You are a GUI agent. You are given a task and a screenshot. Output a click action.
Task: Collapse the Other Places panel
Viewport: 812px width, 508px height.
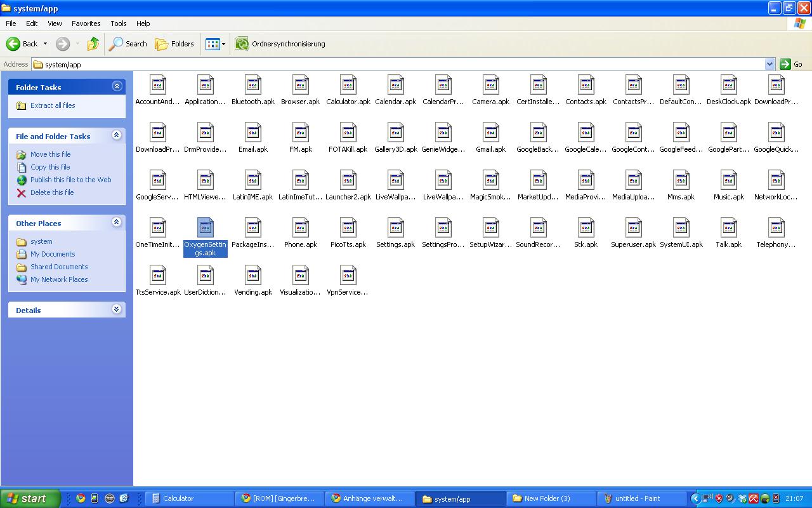[x=117, y=222]
